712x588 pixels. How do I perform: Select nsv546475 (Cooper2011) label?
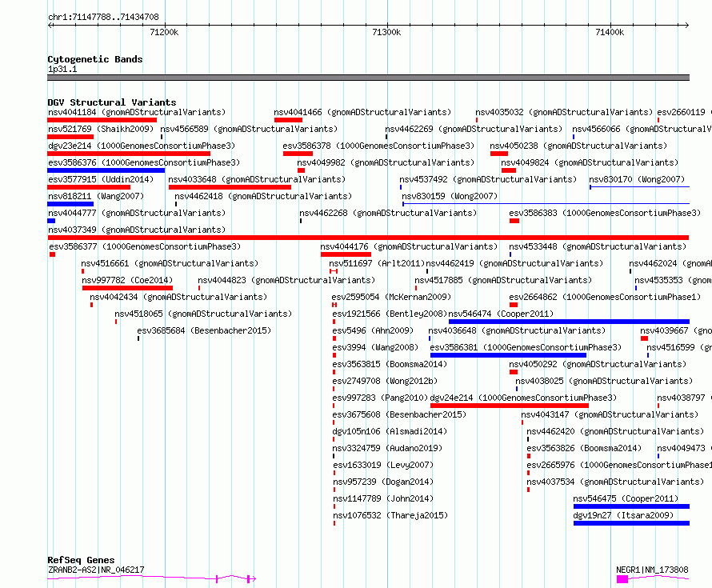point(626,498)
